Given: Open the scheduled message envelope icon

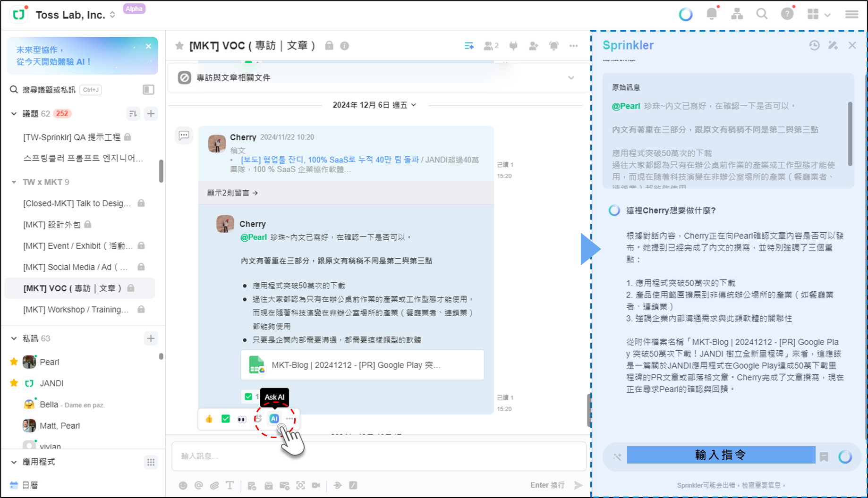Looking at the screenshot, I should coord(284,485).
